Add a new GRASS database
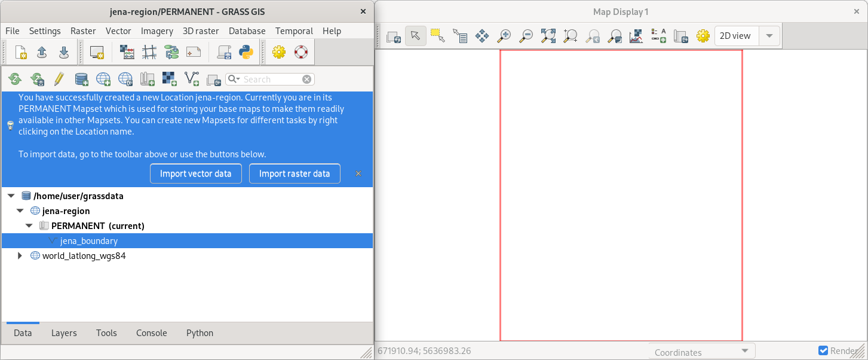The image size is (868, 360). [x=81, y=79]
